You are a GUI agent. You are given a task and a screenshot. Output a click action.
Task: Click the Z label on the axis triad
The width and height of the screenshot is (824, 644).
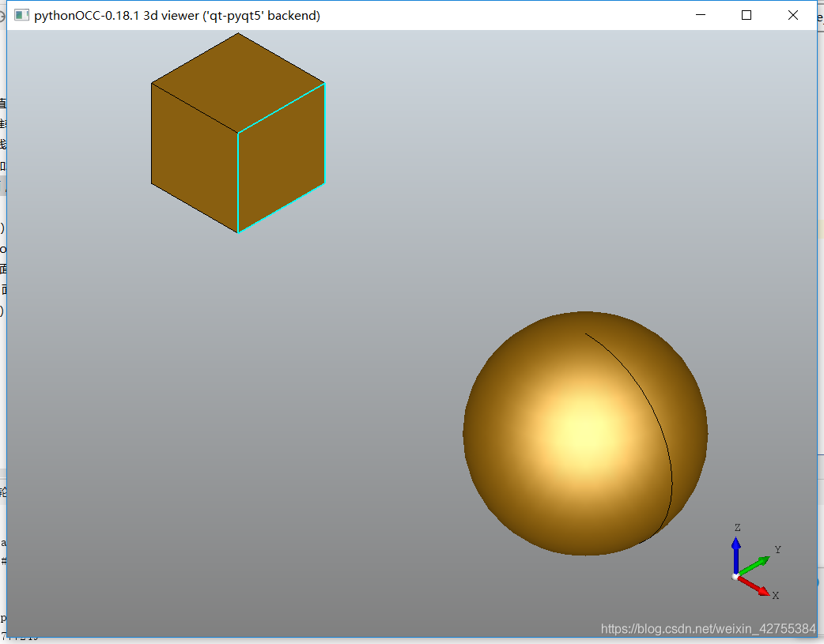point(737,528)
